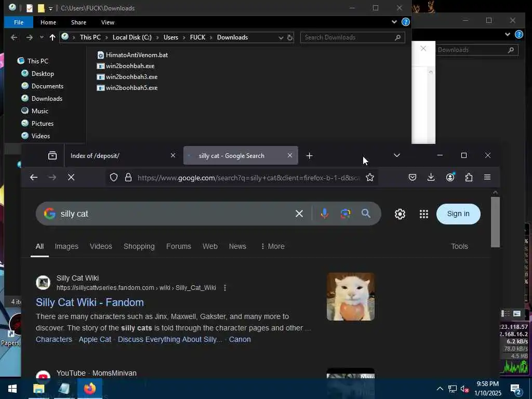Open Firefox View icon in tab bar

click(x=52, y=156)
